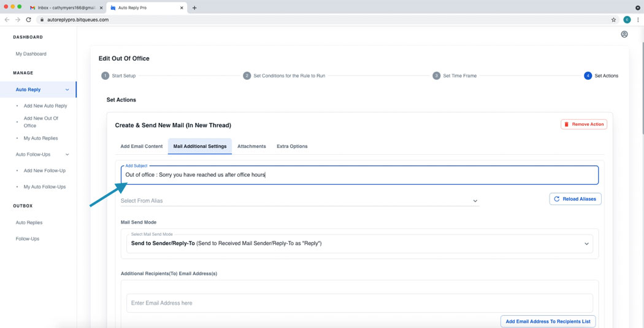Viewport: 644px width, 328px height.
Task: Click the browser reload page icon
Action: click(x=28, y=19)
